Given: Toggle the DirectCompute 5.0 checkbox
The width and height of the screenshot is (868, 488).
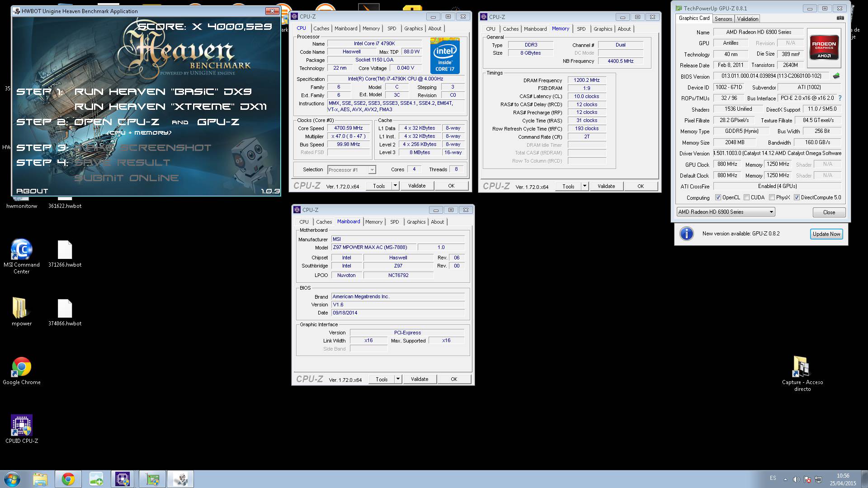Looking at the screenshot, I should pyautogui.click(x=797, y=197).
